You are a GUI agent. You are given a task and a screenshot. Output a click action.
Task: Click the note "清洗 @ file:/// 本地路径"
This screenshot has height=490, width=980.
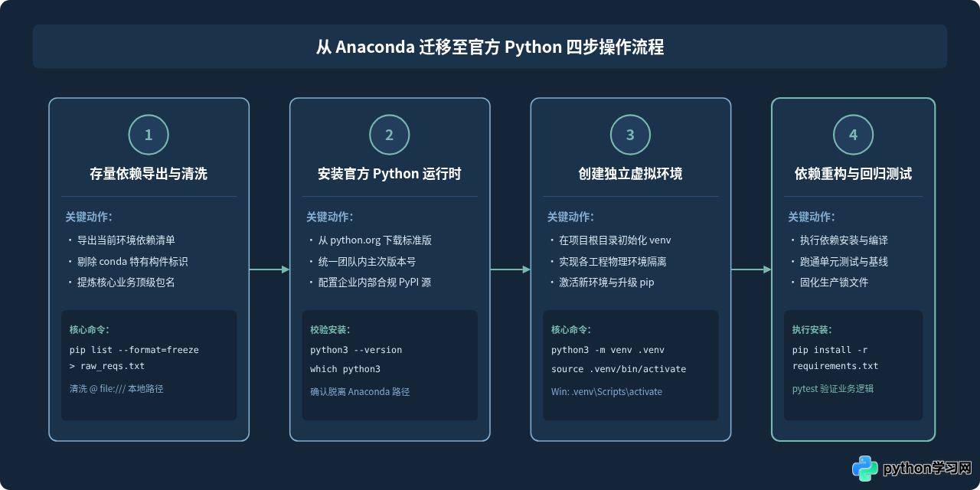[116, 389]
